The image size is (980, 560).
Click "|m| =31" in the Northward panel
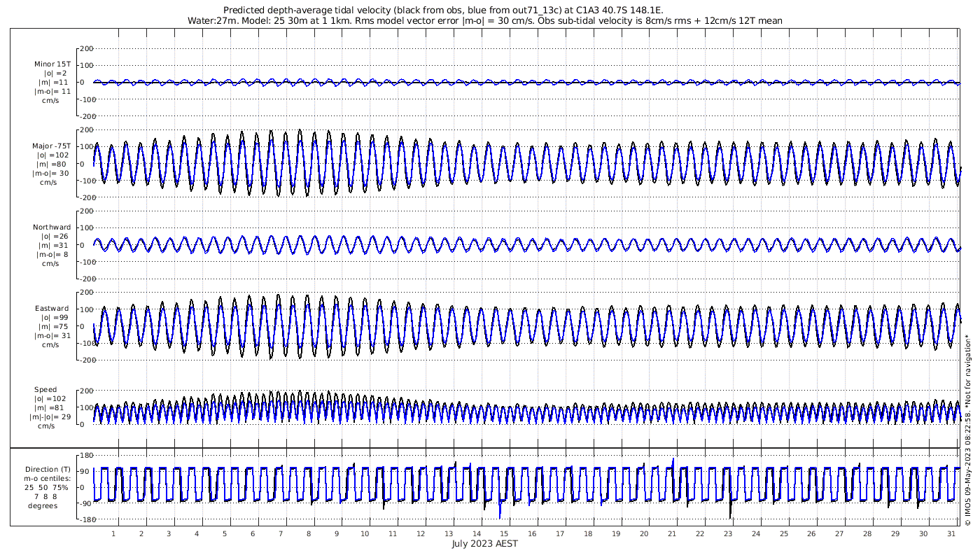52,246
